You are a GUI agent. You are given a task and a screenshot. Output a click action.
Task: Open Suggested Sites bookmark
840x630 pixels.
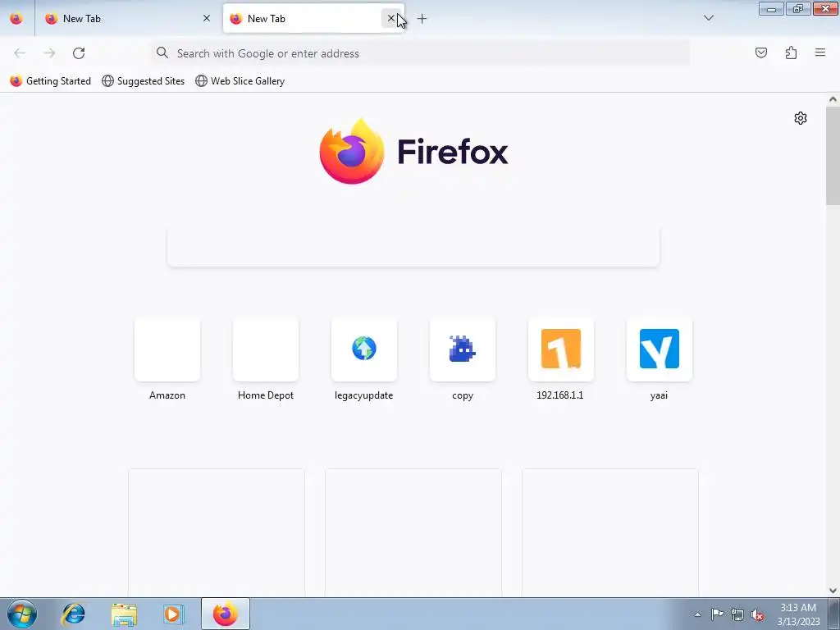click(143, 81)
